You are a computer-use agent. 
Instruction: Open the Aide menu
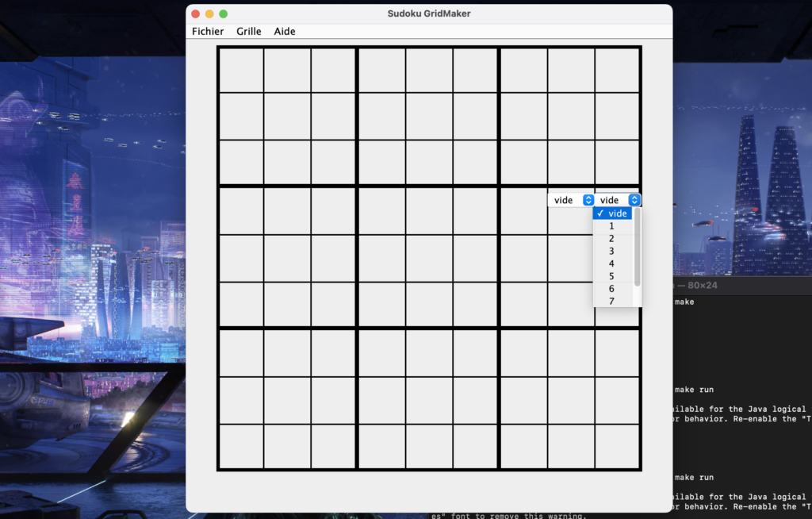coord(285,32)
